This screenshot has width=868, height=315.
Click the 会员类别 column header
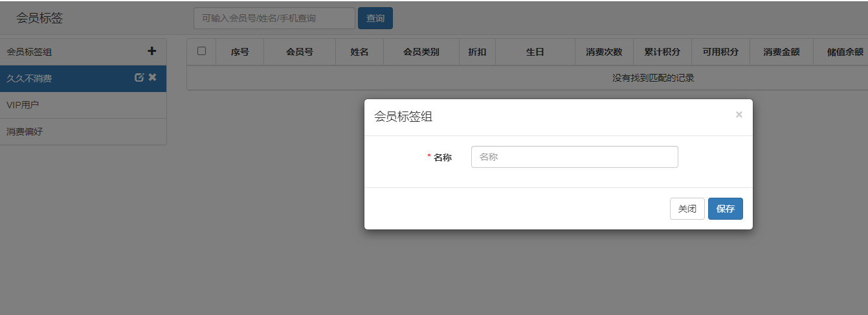(421, 52)
